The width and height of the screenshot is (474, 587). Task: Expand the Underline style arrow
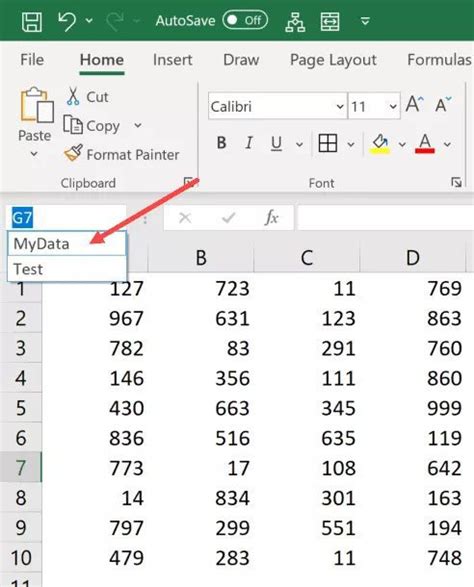(x=299, y=144)
